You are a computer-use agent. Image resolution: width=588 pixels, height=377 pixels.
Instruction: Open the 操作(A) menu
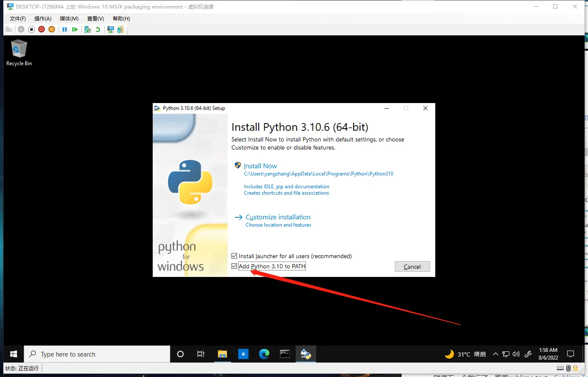43,19
